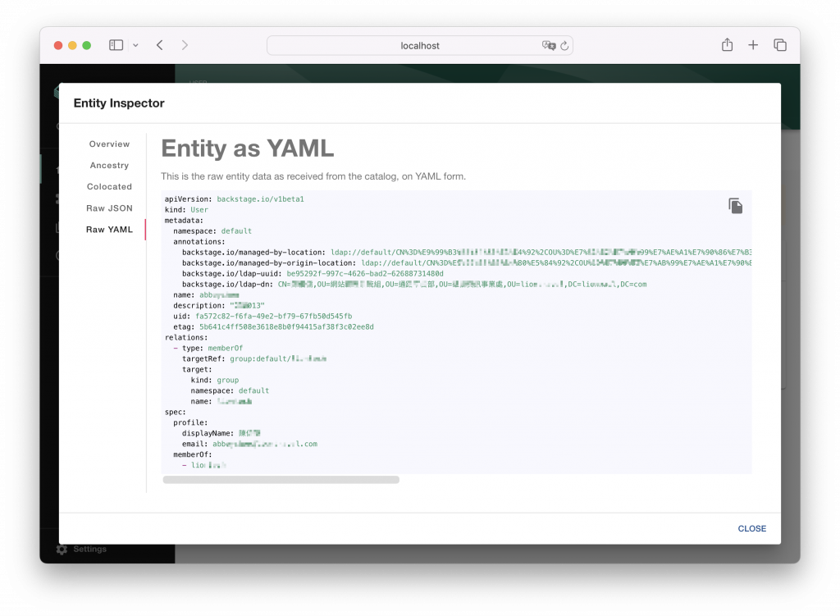The width and height of the screenshot is (840, 616).
Task: Go forward with the browser arrow
Action: (185, 45)
